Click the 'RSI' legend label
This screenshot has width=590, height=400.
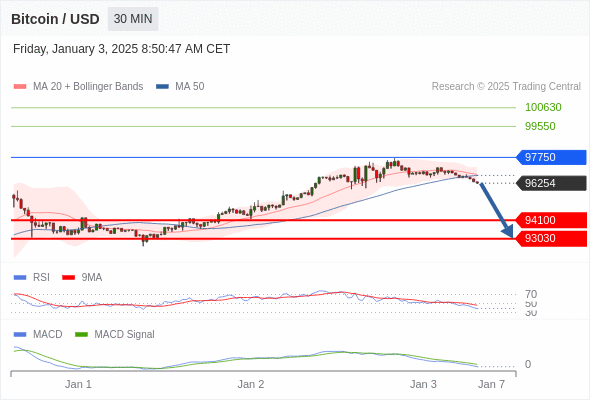(41, 278)
